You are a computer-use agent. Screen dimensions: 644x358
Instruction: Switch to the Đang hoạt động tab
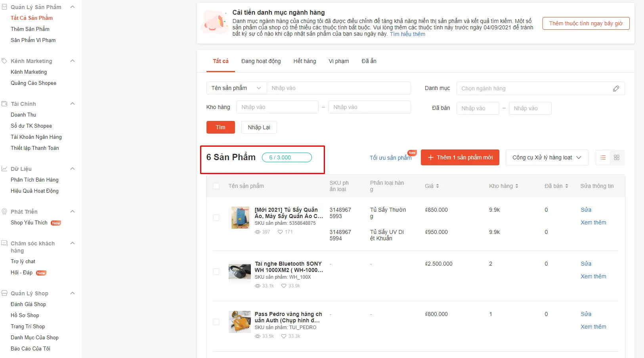261,61
